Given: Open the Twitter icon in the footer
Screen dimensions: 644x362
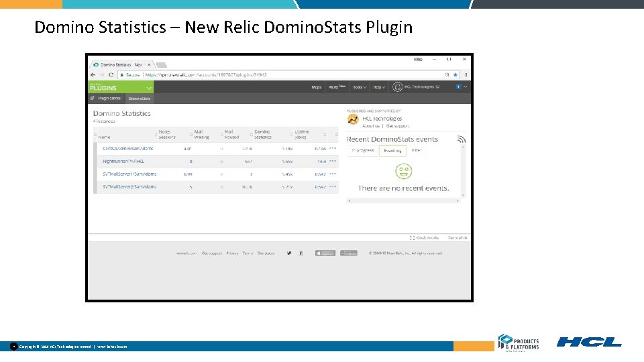Looking at the screenshot, I should click(289, 253).
